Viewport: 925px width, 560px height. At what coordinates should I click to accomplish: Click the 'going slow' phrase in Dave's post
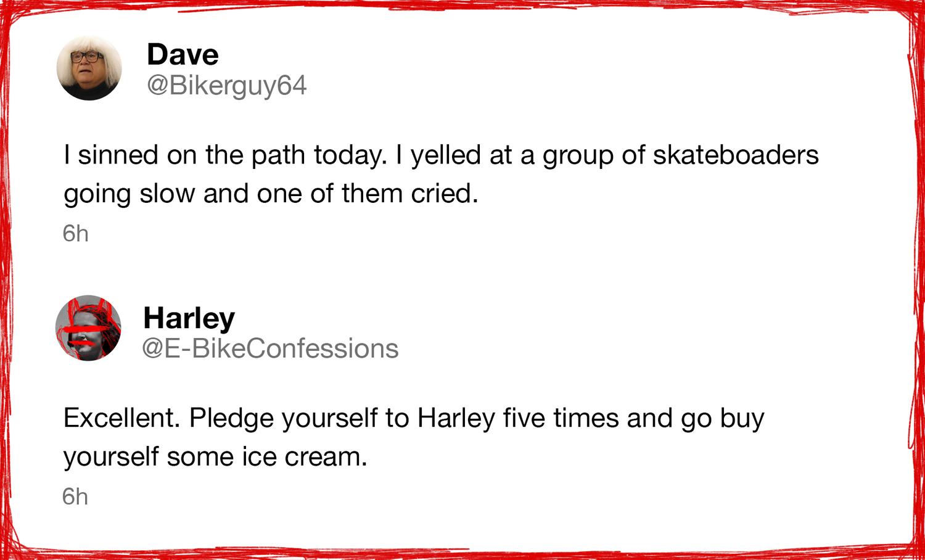tap(128, 195)
